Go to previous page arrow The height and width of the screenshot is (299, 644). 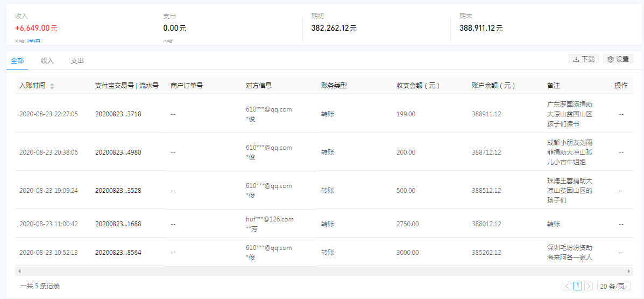click(567, 286)
